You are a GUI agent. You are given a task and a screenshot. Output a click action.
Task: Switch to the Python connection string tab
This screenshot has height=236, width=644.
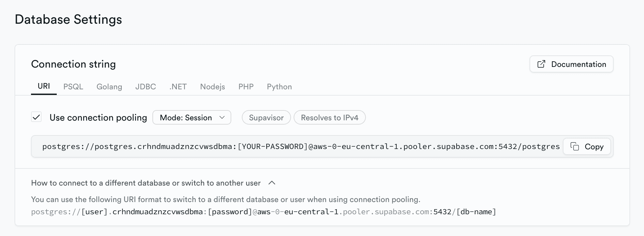[x=279, y=87]
